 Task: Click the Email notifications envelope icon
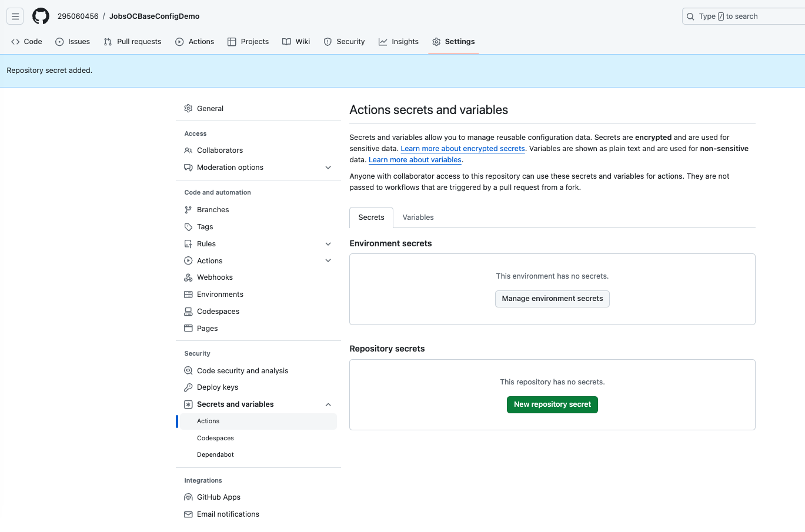tap(188, 514)
